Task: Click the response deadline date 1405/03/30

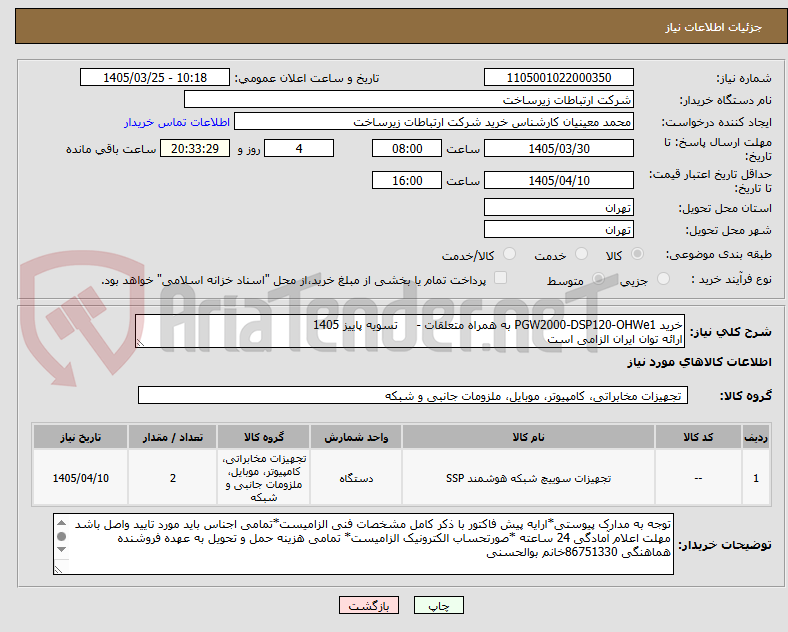Action: 559,149
